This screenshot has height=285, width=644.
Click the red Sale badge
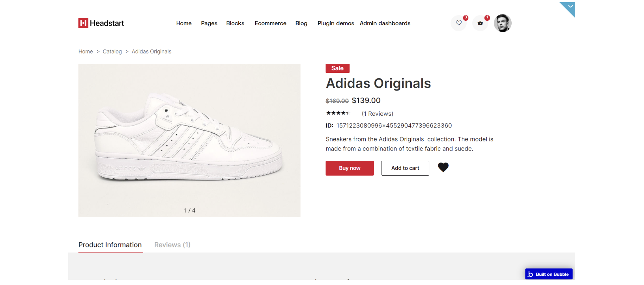click(x=337, y=68)
